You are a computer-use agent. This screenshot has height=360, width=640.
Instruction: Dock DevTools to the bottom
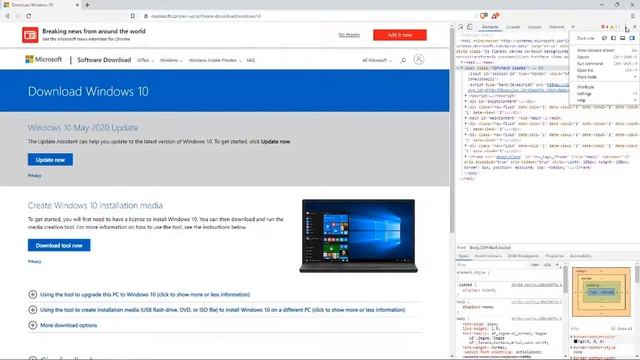622,38
